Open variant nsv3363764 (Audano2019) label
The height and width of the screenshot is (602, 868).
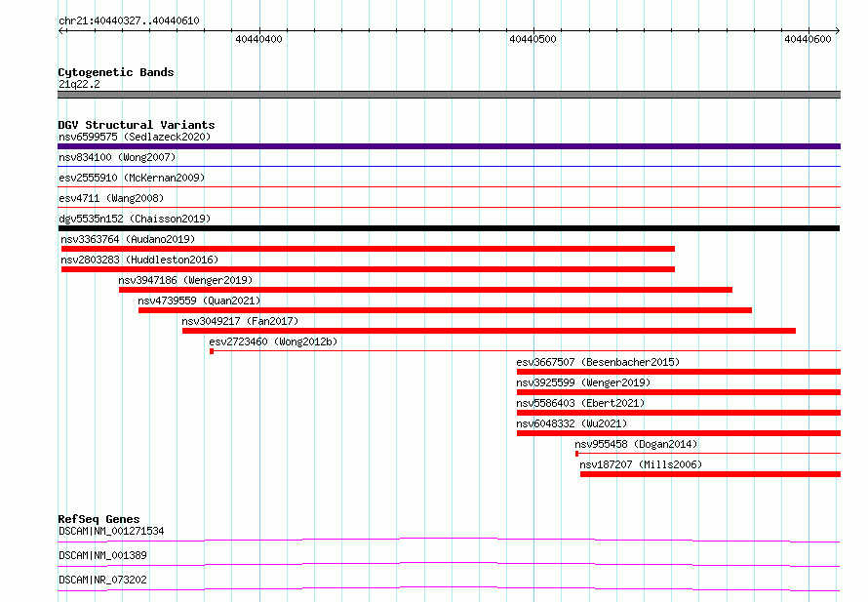coord(128,239)
